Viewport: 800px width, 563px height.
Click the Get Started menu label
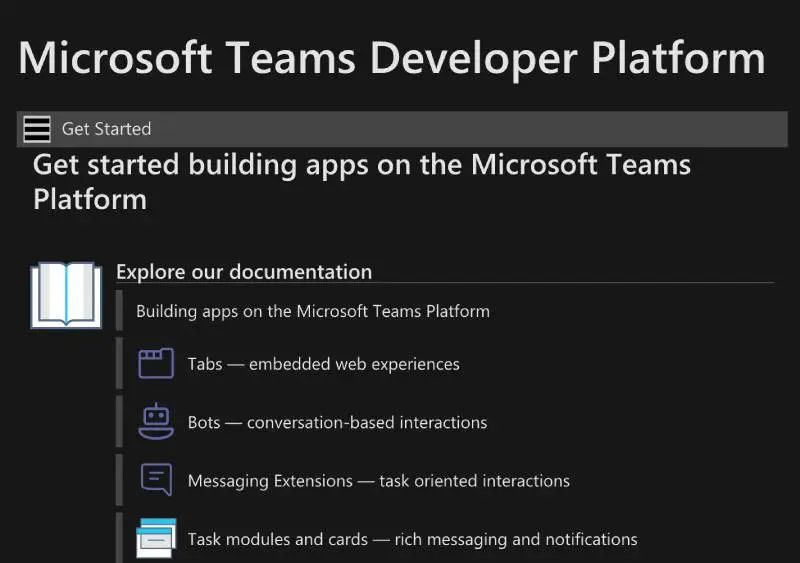(x=106, y=129)
